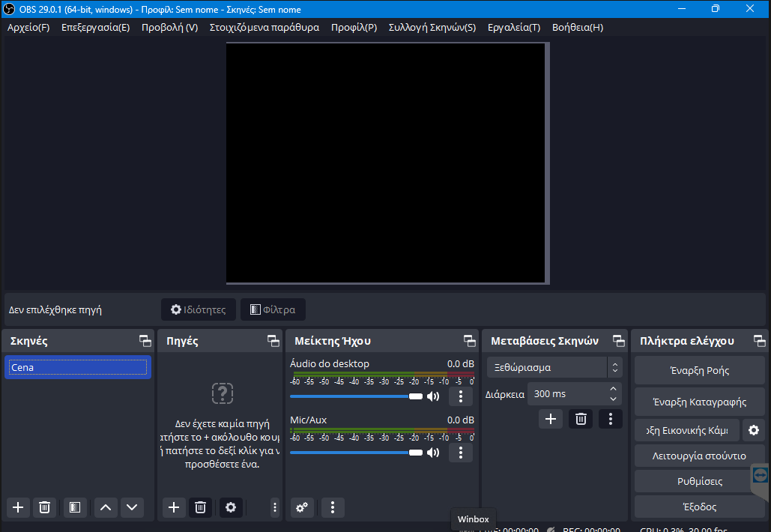Open Ρυθμίσεις settings button
This screenshot has height=532, width=771.
pyautogui.click(x=700, y=481)
